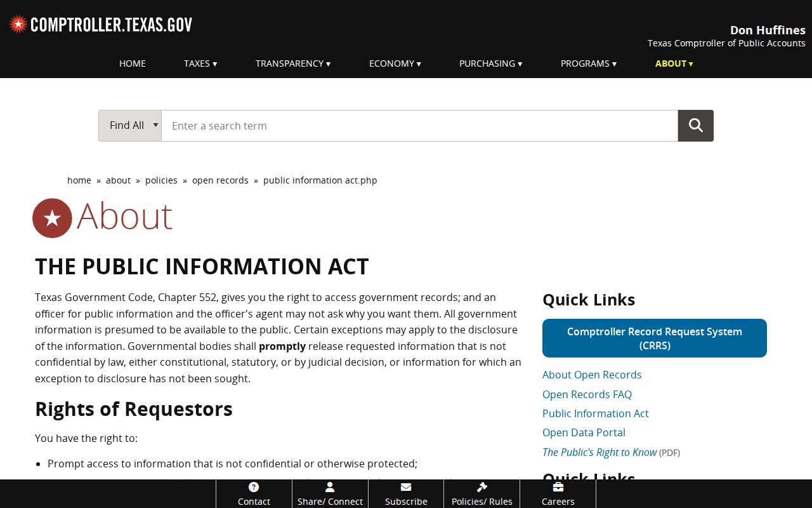Go to the Home navigation item
The height and width of the screenshot is (508, 812).
pyautogui.click(x=133, y=63)
